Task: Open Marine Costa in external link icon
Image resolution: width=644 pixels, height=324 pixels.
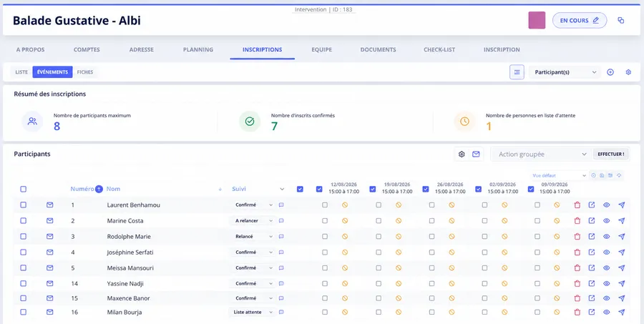Action: [x=592, y=220]
